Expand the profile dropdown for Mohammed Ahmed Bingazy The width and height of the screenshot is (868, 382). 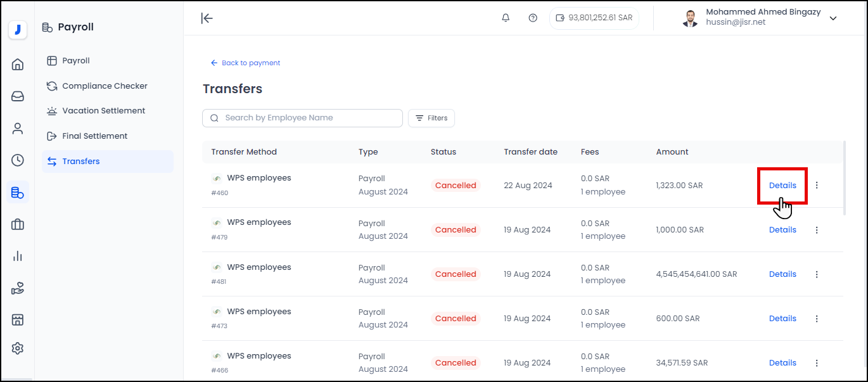(833, 18)
